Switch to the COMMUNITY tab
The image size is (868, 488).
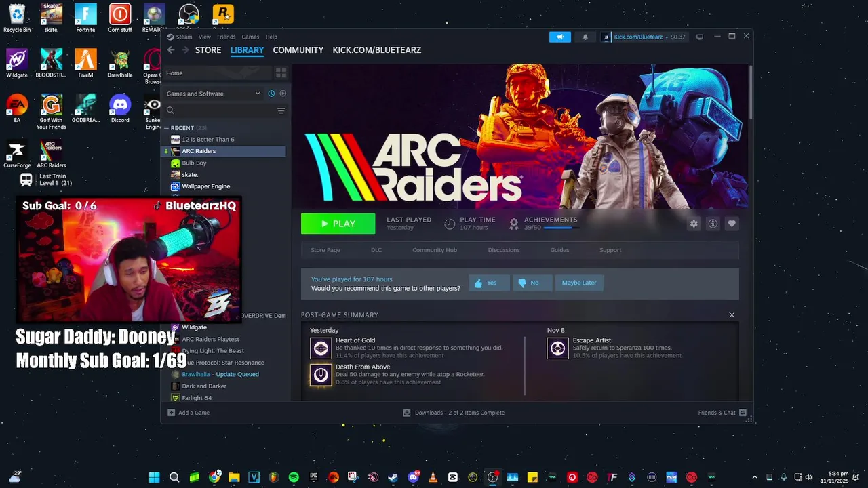(x=298, y=50)
